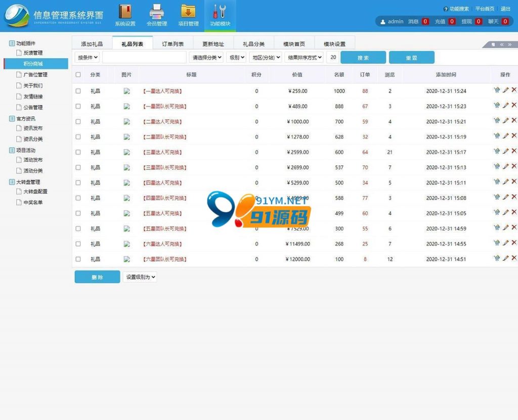Click the 搜索 search button
This screenshot has width=518, height=420.
tap(363, 58)
